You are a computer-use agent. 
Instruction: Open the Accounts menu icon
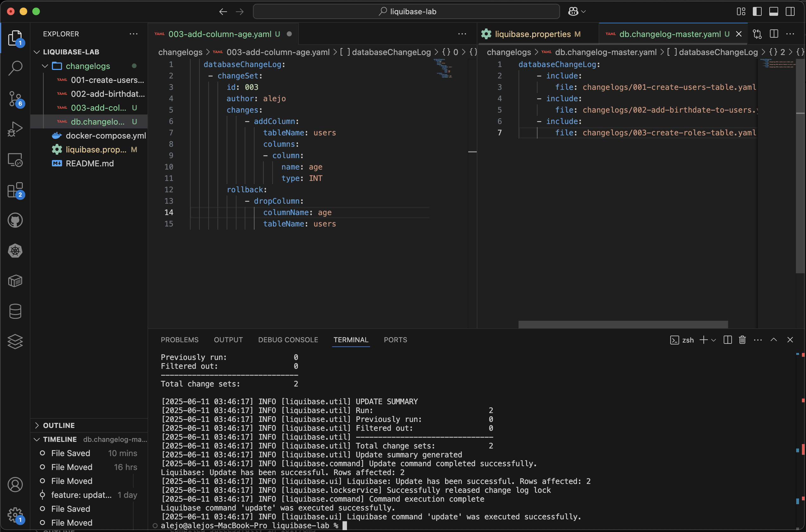click(15, 485)
